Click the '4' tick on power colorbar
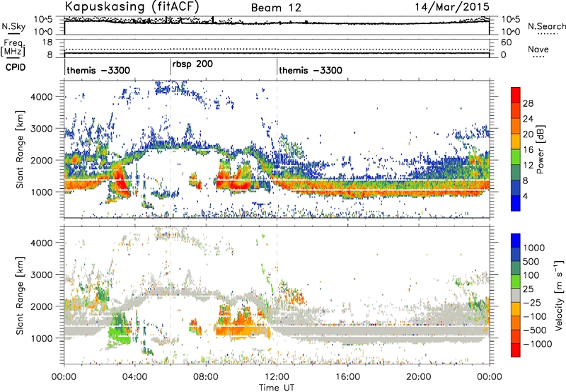This screenshot has height=392, width=566. [x=526, y=196]
